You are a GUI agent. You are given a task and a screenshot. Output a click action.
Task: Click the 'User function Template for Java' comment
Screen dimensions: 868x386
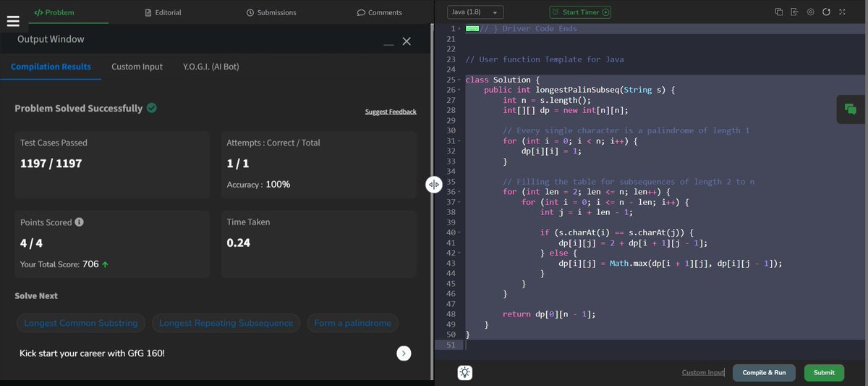pos(545,59)
